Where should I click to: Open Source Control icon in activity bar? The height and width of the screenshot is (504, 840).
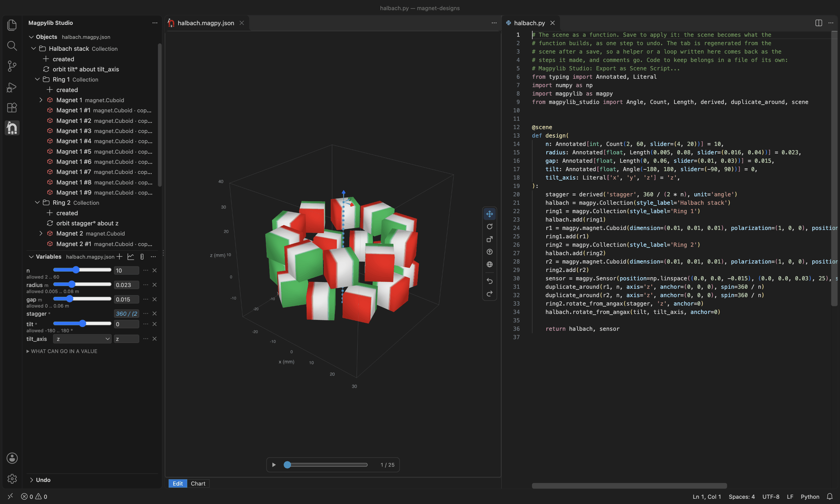(12, 66)
